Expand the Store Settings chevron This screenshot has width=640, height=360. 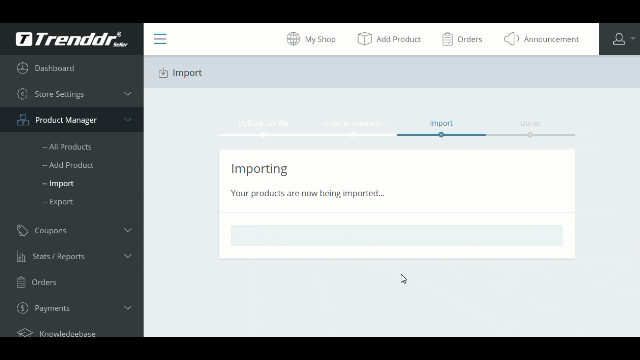click(128, 94)
